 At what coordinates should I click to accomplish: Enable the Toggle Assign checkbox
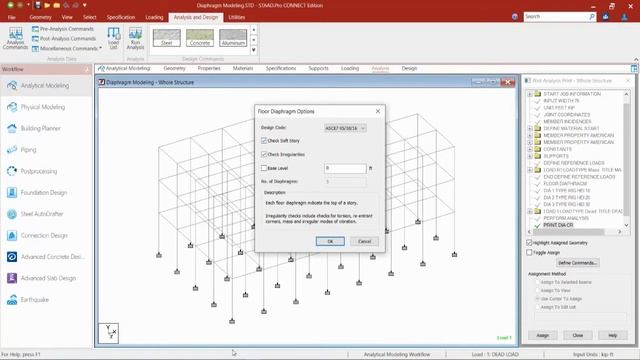(x=529, y=252)
